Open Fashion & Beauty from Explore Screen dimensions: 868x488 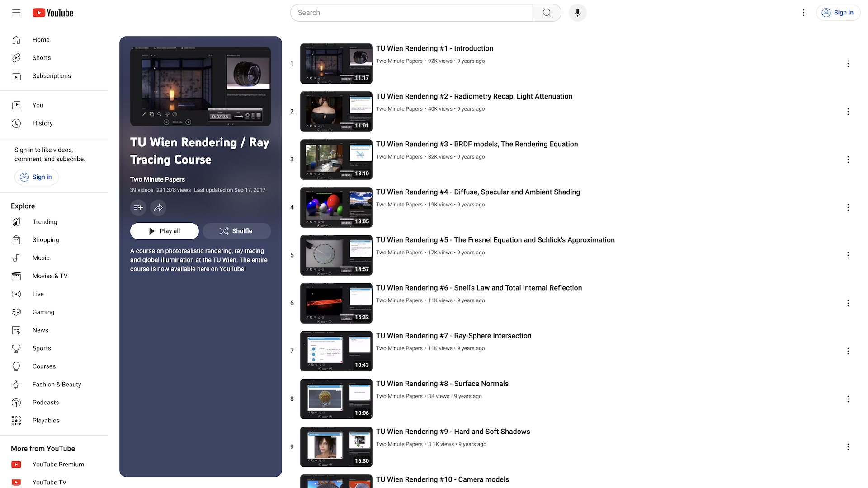54,385
